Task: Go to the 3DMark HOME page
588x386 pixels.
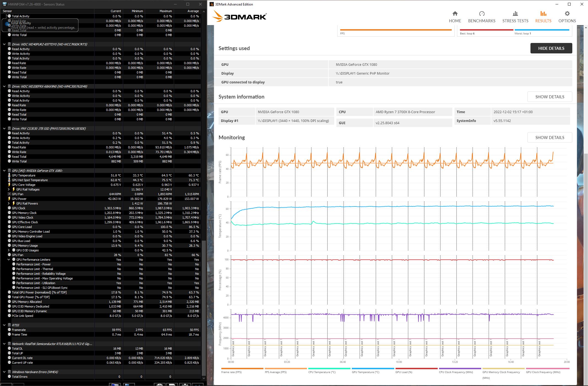Action: (x=455, y=17)
